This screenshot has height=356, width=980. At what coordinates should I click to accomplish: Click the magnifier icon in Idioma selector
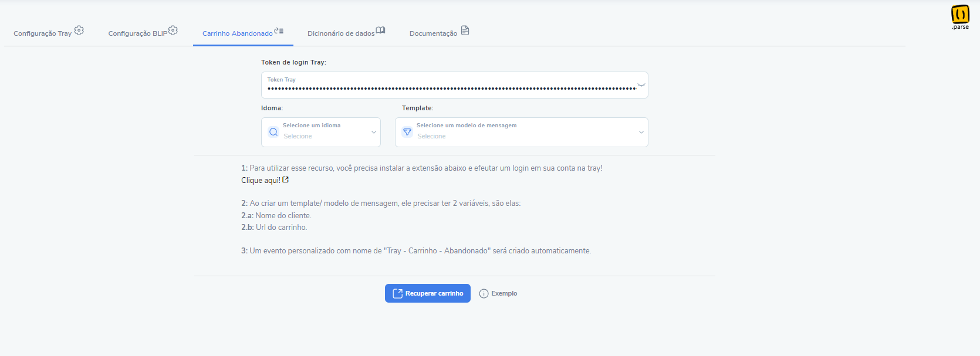click(x=273, y=132)
